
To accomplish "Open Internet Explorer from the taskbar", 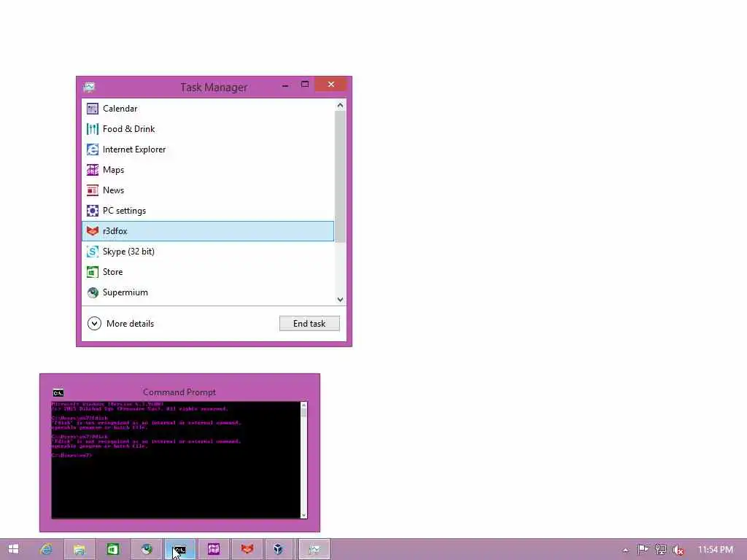I will point(46,550).
